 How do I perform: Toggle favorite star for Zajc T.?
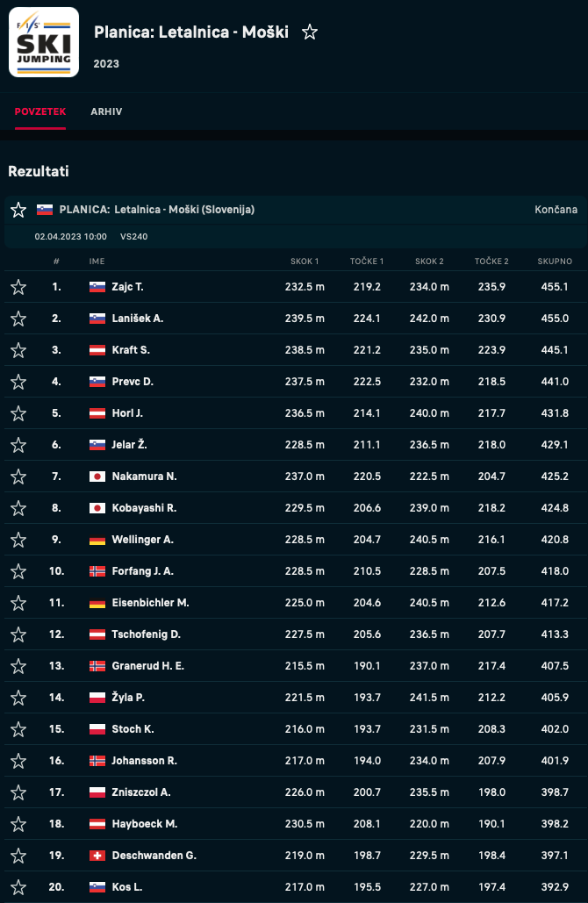18,287
